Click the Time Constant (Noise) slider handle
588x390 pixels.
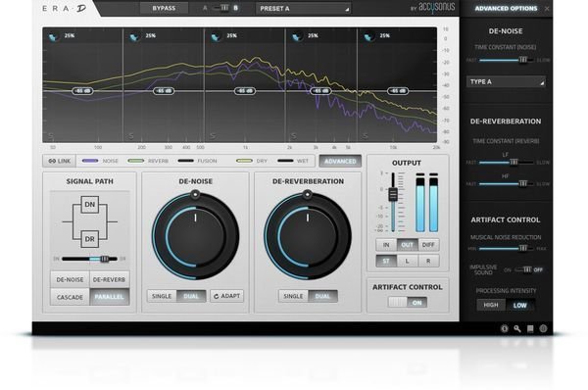(523, 60)
